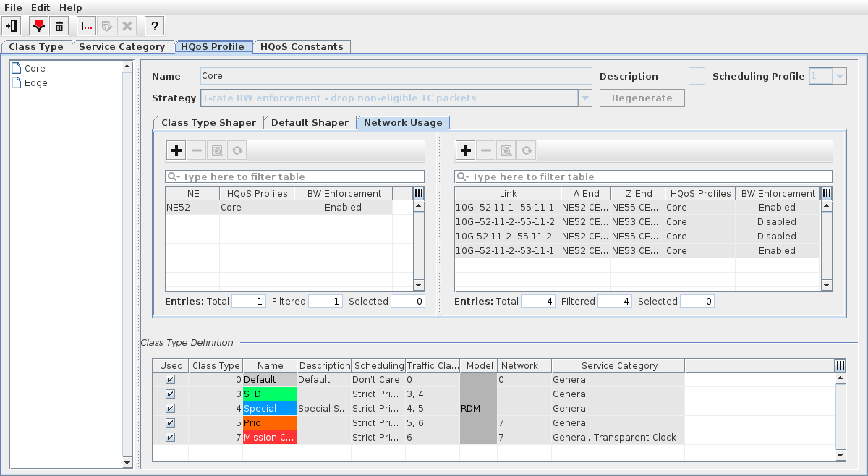Uncheck Used checkbox for Default class type
The height and width of the screenshot is (476, 868).
click(x=171, y=380)
